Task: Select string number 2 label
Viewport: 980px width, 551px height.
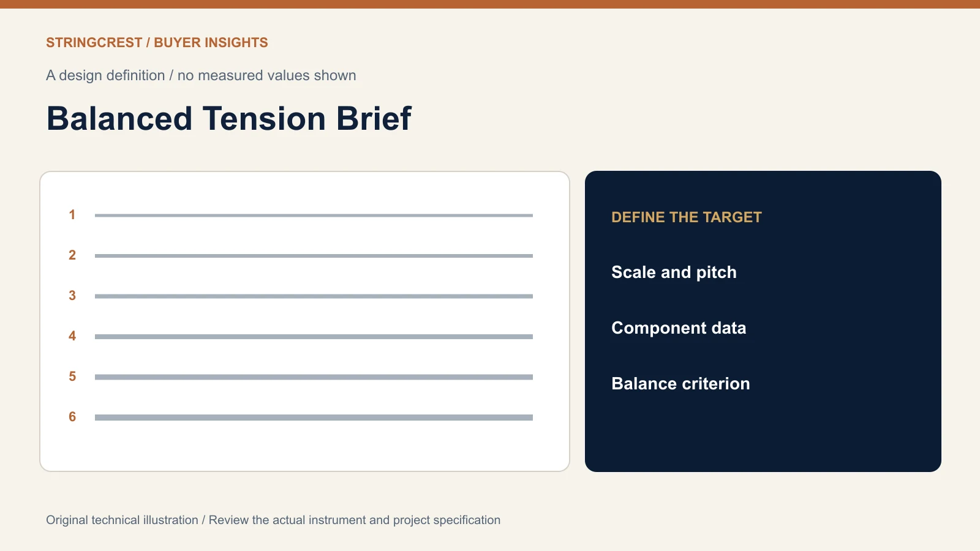Action: [x=72, y=255]
